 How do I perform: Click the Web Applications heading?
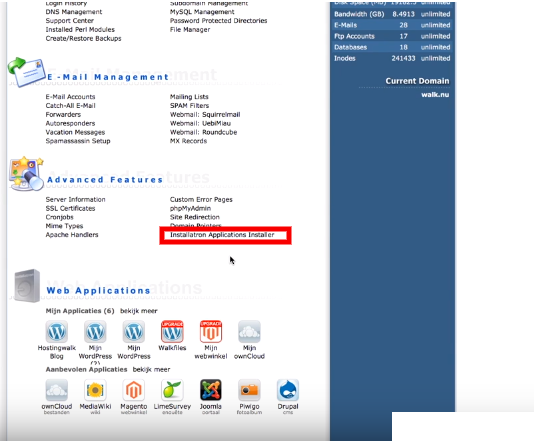[x=98, y=291]
